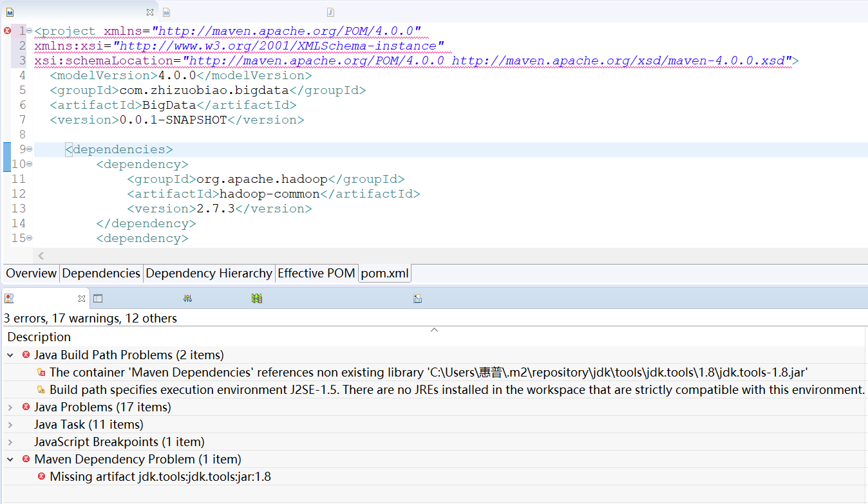868x504 pixels.
Task: Expand the Java Problems group
Action: 12,407
